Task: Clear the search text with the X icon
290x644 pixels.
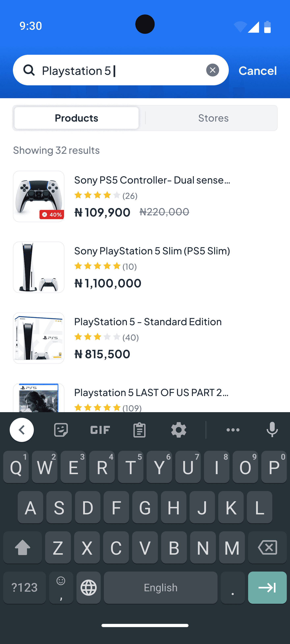Action: point(212,70)
